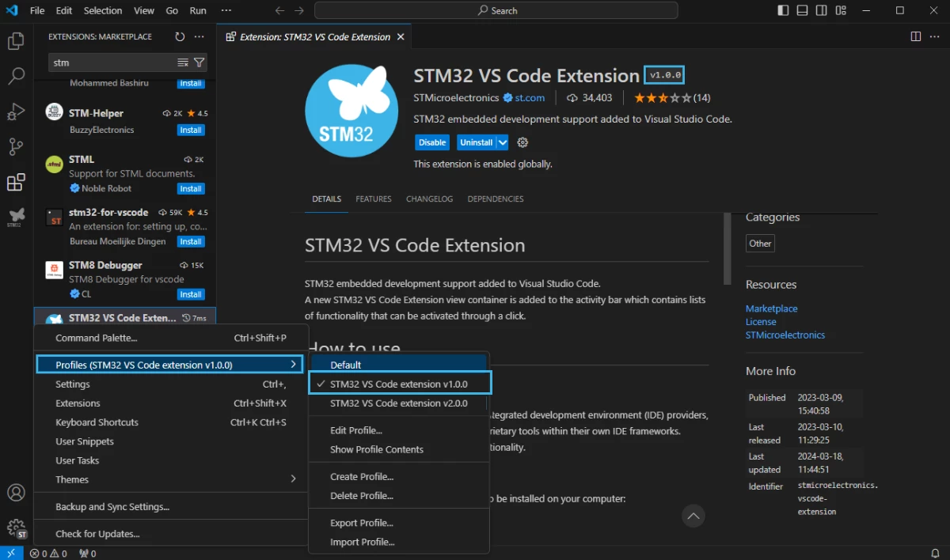Click the stm search box in extensions
950x560 pixels.
point(112,62)
